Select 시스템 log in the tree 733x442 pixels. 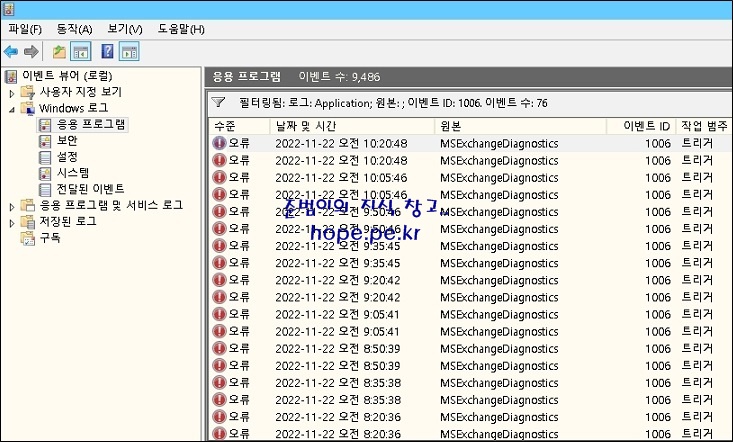tap(73, 173)
